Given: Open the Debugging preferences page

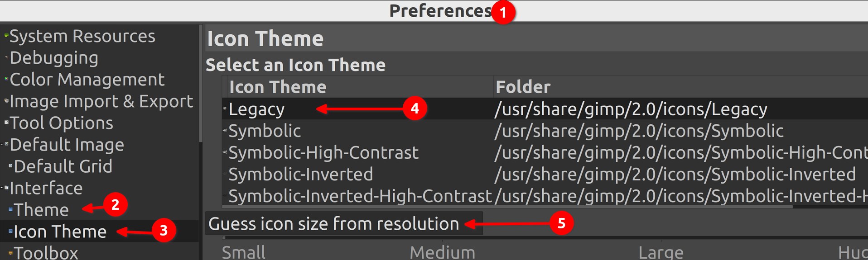Looking at the screenshot, I should pos(53,58).
